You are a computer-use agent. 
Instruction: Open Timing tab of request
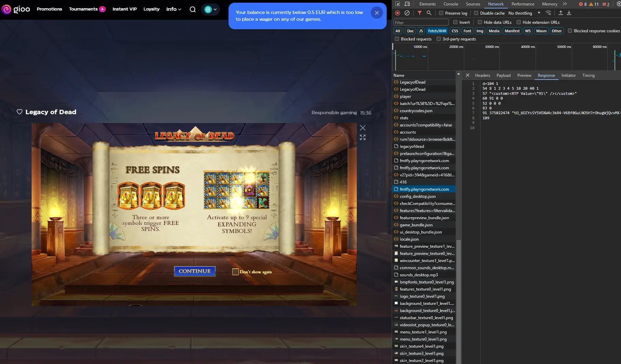588,75
